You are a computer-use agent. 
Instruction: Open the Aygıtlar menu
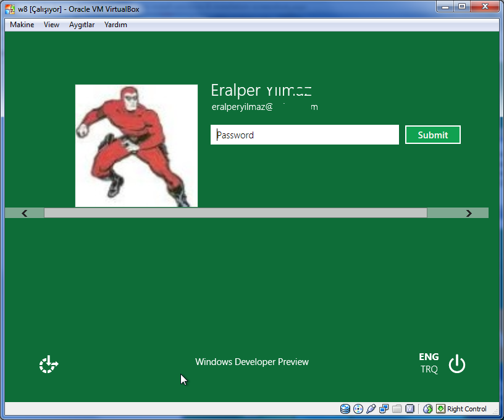pos(82,25)
